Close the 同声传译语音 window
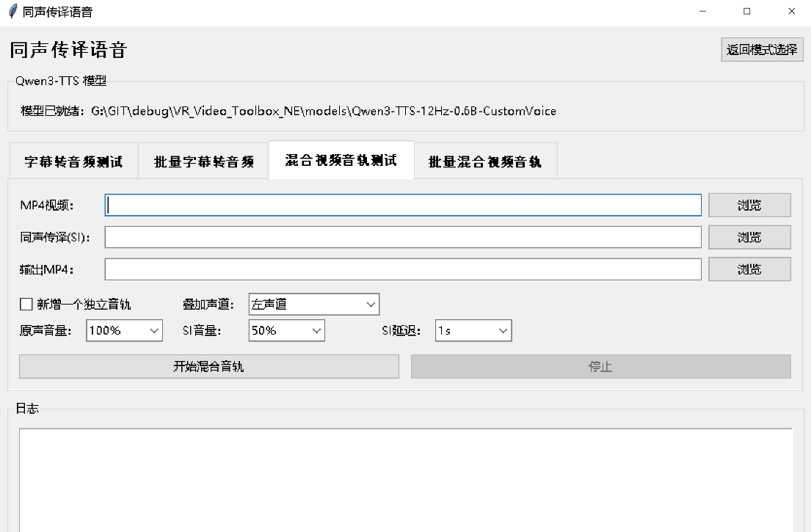811x532 pixels. [791, 12]
